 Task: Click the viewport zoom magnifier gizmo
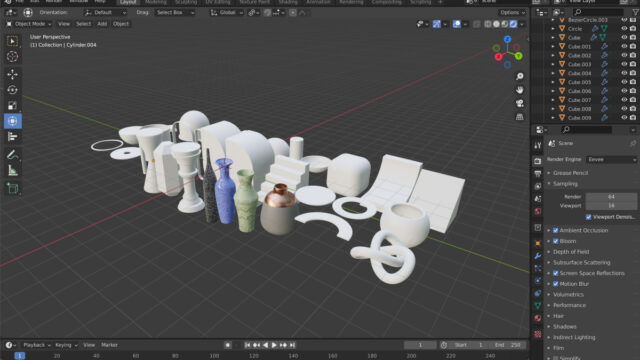click(x=520, y=76)
